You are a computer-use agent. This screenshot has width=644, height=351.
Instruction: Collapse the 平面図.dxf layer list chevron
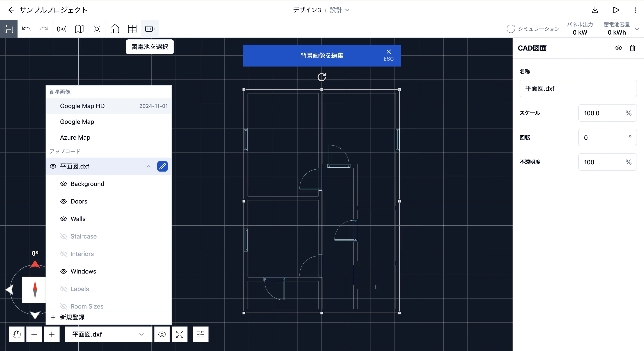pos(149,166)
